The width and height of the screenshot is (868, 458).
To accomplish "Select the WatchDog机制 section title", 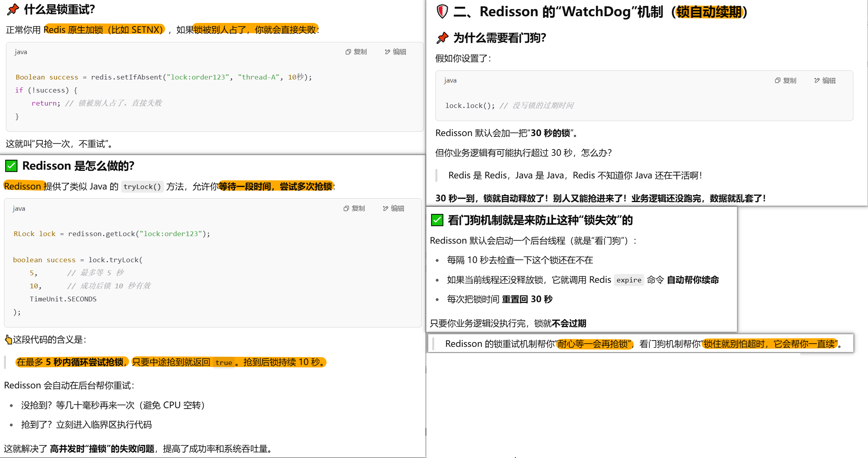I will (x=600, y=12).
